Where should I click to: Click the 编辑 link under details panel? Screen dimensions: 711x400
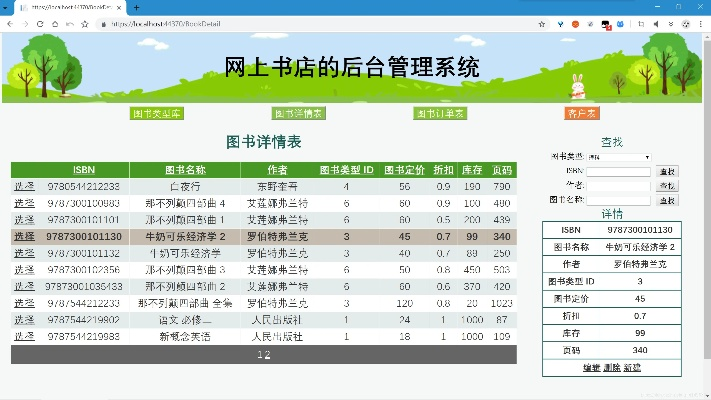(x=591, y=368)
